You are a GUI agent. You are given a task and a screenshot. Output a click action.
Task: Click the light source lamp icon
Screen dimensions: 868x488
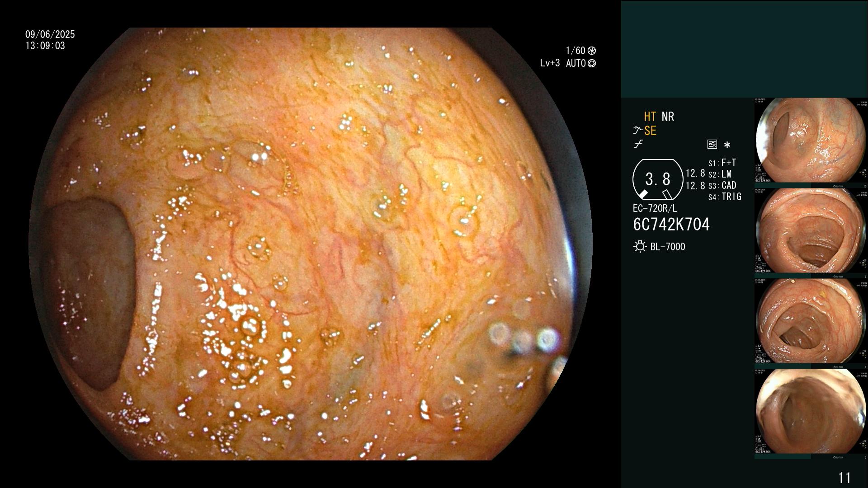(640, 247)
